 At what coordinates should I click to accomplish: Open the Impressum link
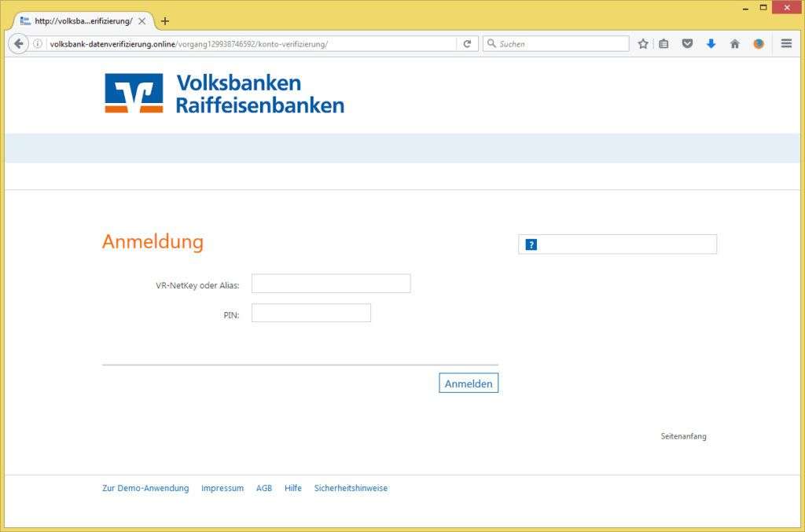(x=222, y=488)
